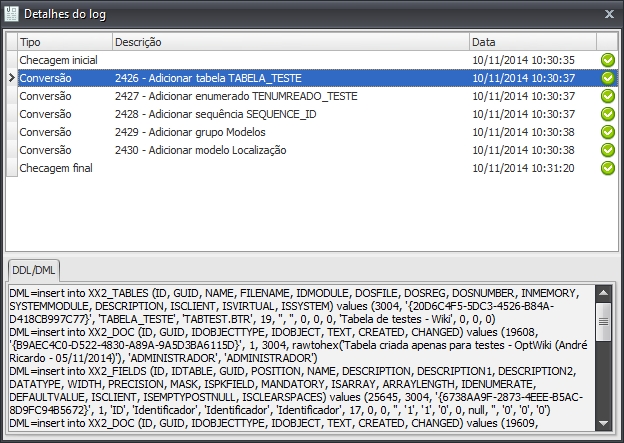Click inside the DDL/DML SQL text area

point(300,360)
